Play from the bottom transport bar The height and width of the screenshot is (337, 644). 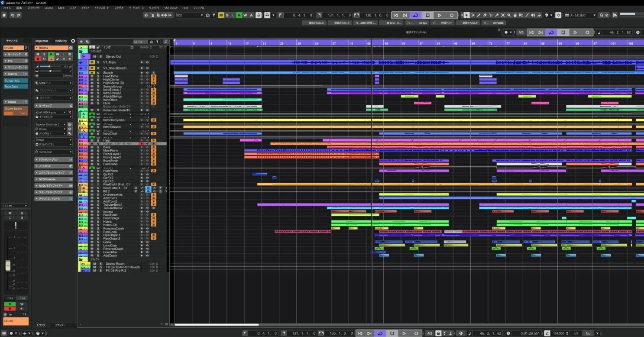(404, 333)
